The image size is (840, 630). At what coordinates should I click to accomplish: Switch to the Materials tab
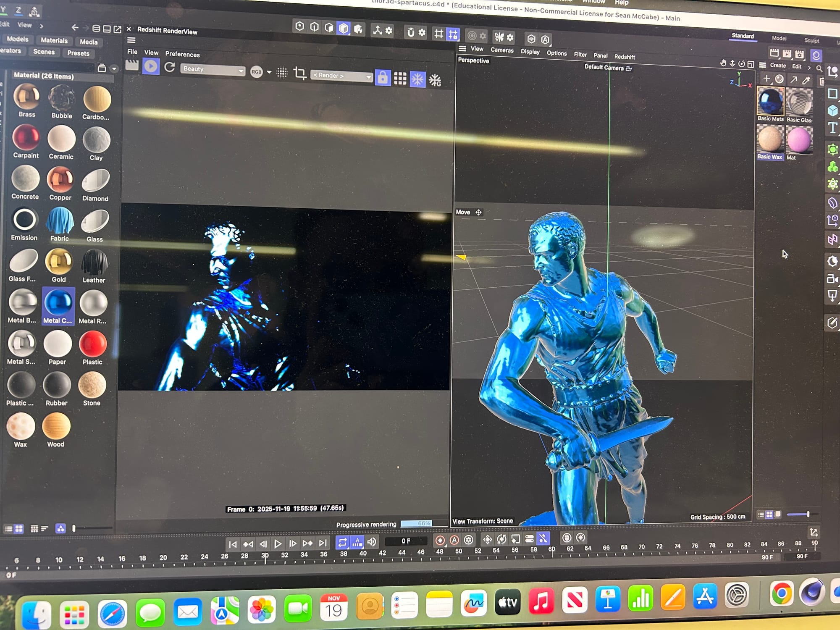[x=54, y=40]
